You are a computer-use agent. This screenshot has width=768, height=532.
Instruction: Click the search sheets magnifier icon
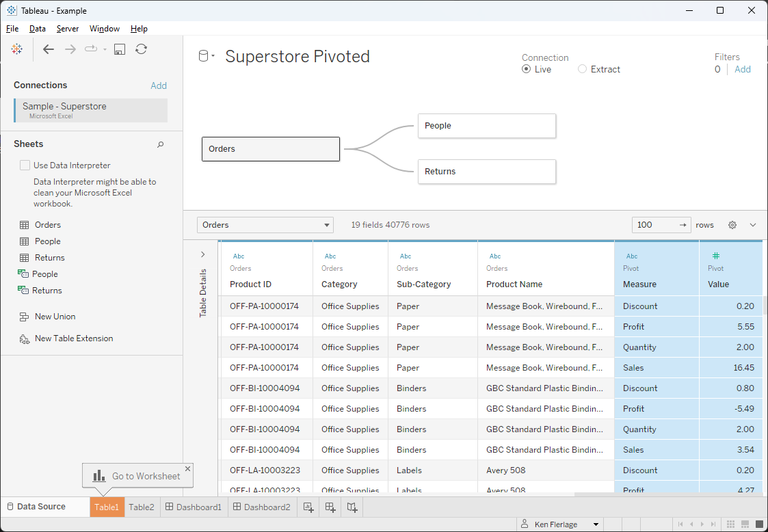[160, 144]
